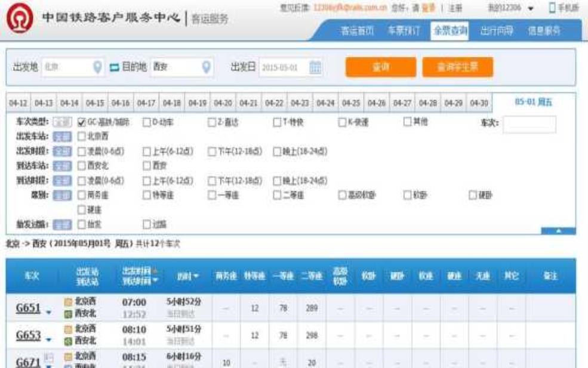The height and width of the screenshot is (368, 588).
Task: Click 全部 button in 席别 row
Action: click(x=62, y=195)
